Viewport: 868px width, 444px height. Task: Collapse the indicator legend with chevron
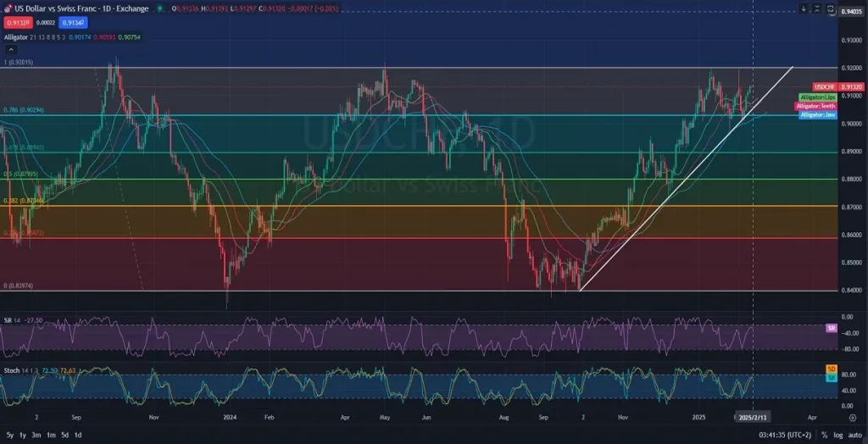10,50
